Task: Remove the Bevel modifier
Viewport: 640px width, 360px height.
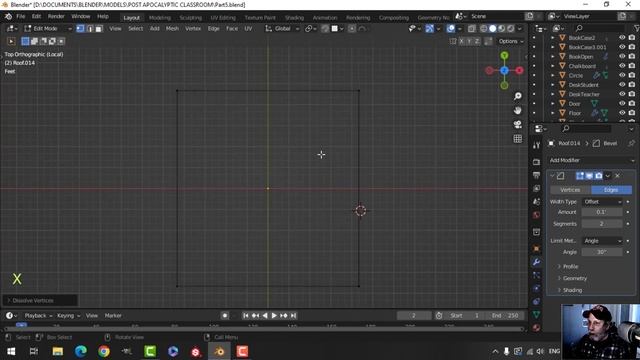Action: [618, 176]
